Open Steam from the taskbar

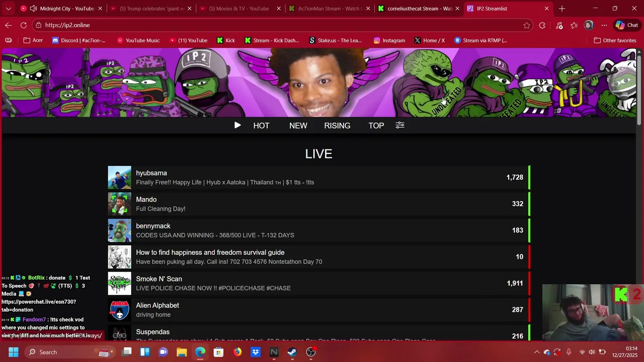[292, 352]
